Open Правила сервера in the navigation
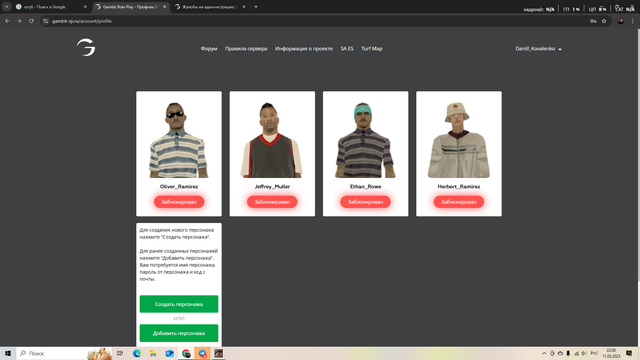Image resolution: width=640 pixels, height=360 pixels. [246, 49]
